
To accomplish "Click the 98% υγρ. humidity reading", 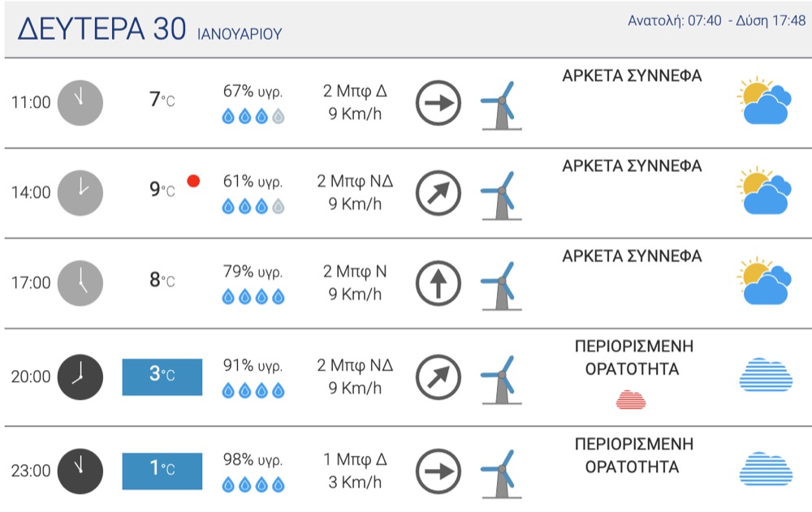I will 253,459.
